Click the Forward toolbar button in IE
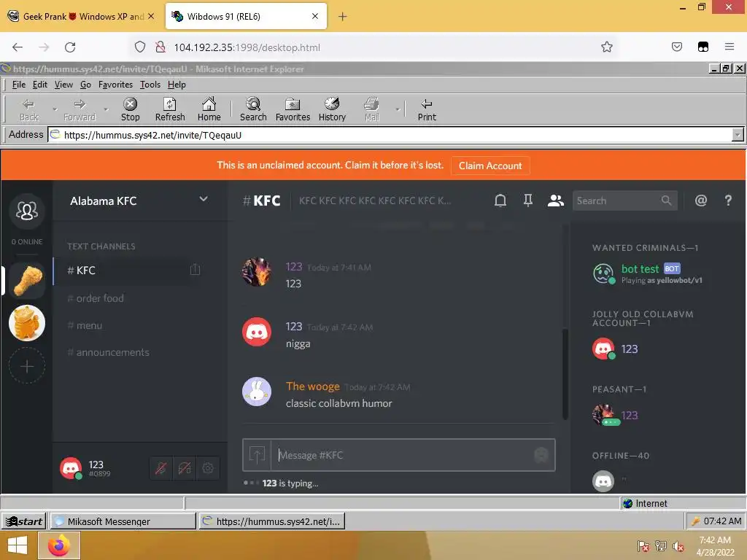747x560 pixels. pyautogui.click(x=80, y=109)
